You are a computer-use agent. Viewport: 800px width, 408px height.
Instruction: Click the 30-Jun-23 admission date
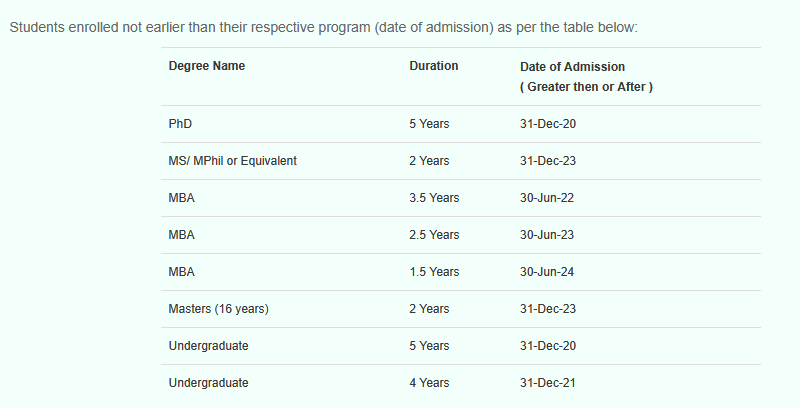pos(547,235)
